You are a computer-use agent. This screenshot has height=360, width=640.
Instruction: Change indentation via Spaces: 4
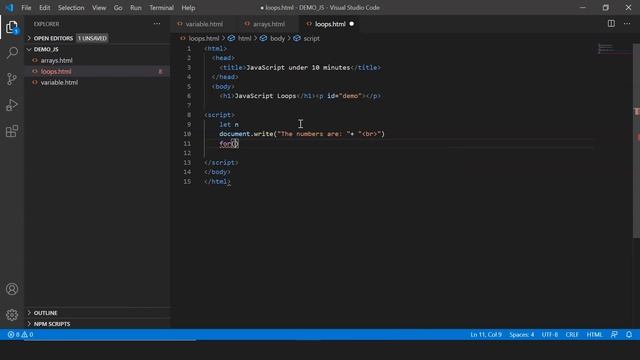[x=522, y=335]
